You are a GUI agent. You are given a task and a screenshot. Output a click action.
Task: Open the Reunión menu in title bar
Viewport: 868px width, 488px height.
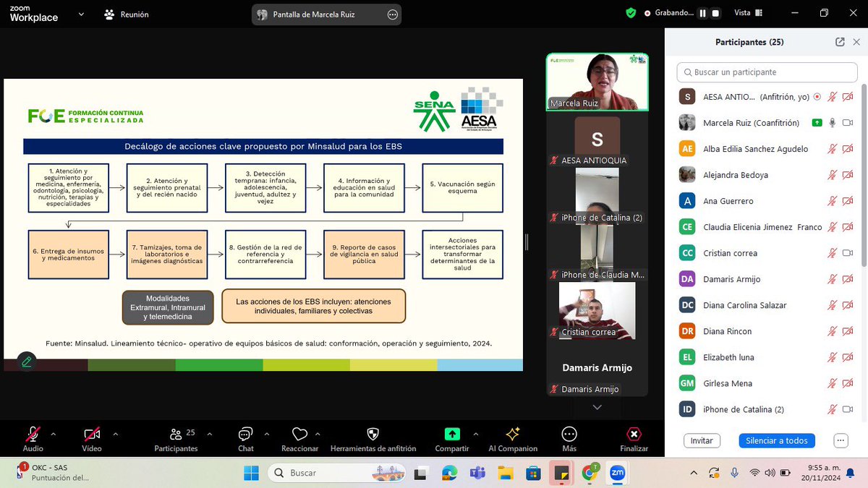coord(127,14)
